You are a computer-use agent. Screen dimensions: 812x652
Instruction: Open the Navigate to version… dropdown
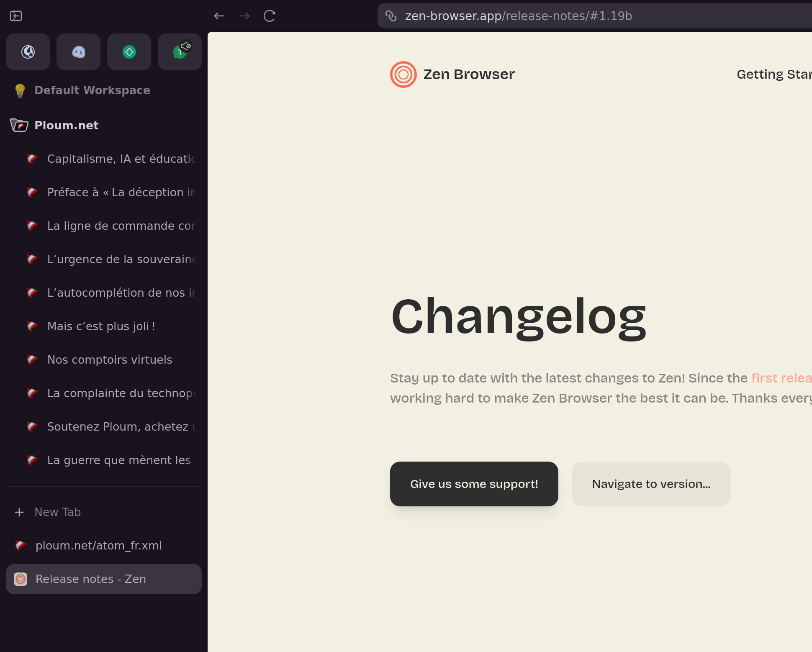coord(651,484)
